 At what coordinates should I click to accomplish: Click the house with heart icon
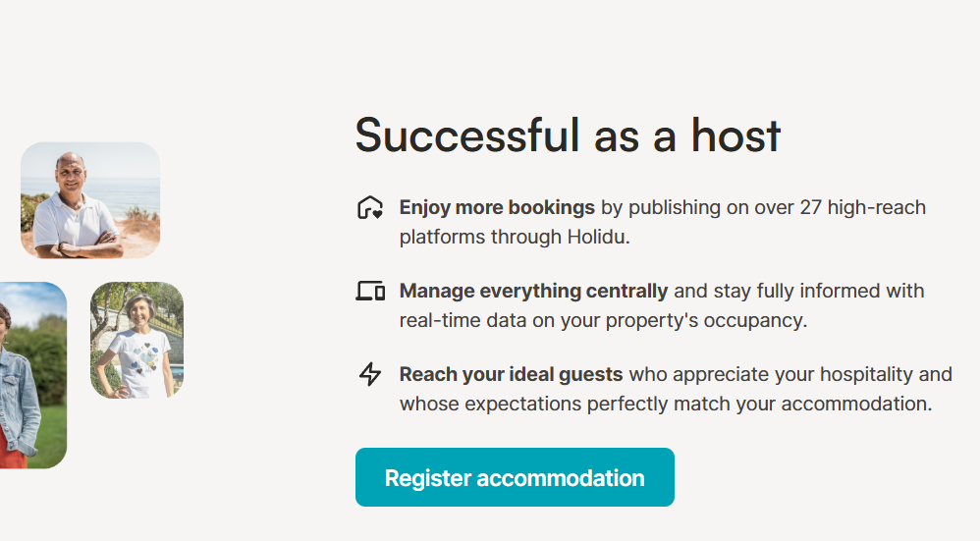coord(369,208)
